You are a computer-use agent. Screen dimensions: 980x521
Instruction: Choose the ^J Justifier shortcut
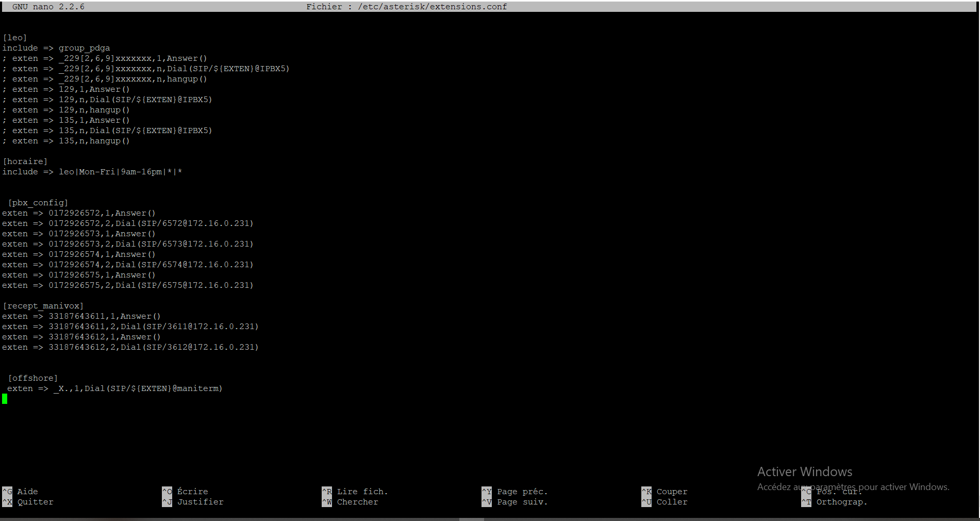[x=193, y=502]
